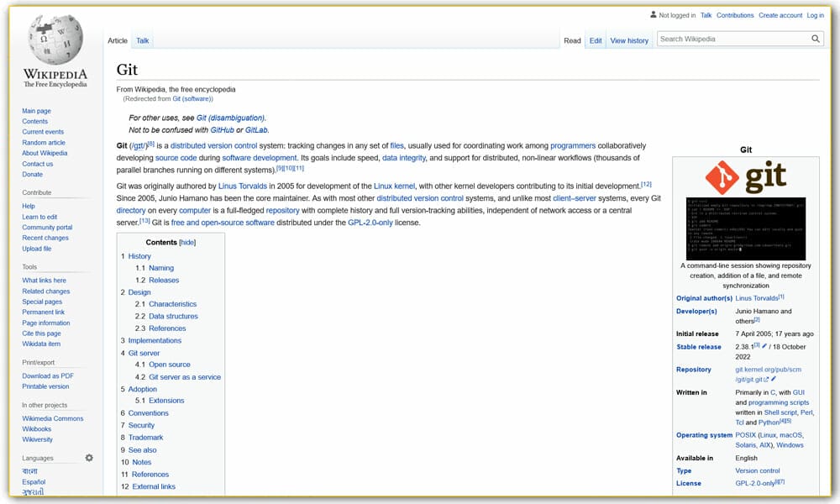
Task: Click the user silhouette icon at top right
Action: (x=653, y=14)
